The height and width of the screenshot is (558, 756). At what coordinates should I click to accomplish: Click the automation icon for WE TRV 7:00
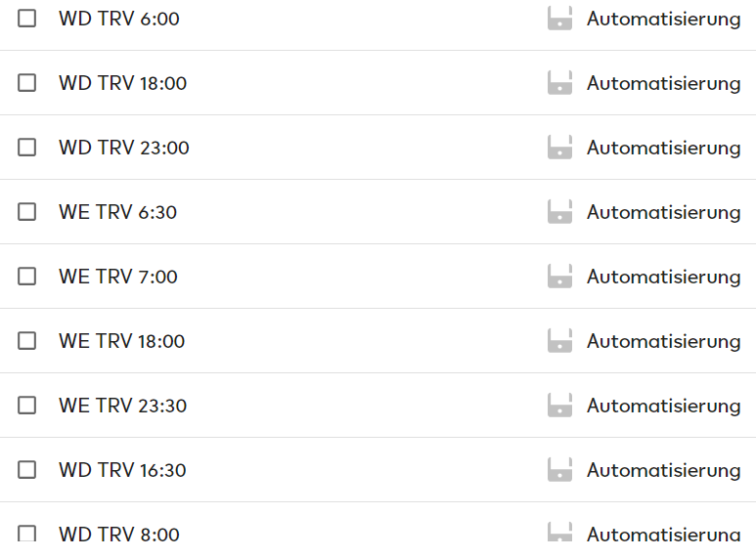point(559,277)
